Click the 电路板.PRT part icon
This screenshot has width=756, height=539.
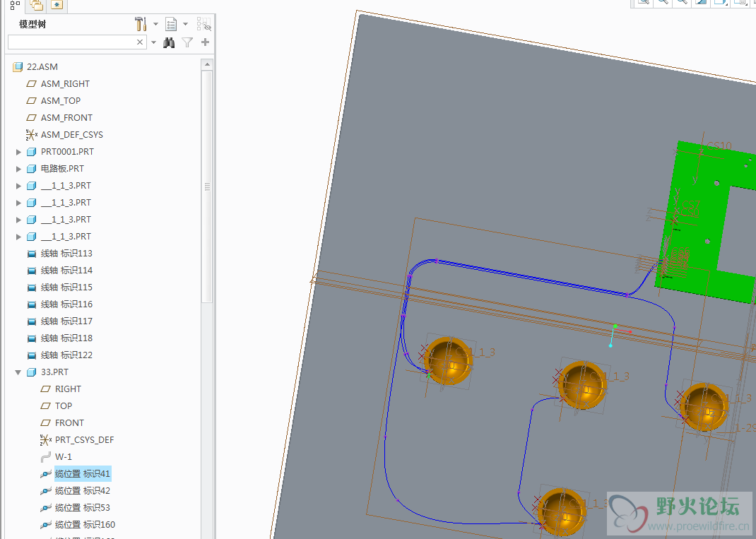coord(31,169)
